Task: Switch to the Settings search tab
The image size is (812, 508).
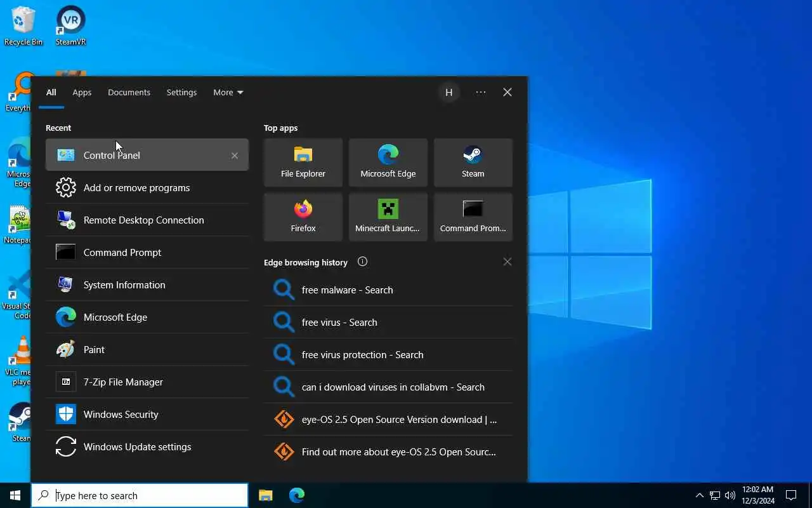Action: tap(181, 92)
